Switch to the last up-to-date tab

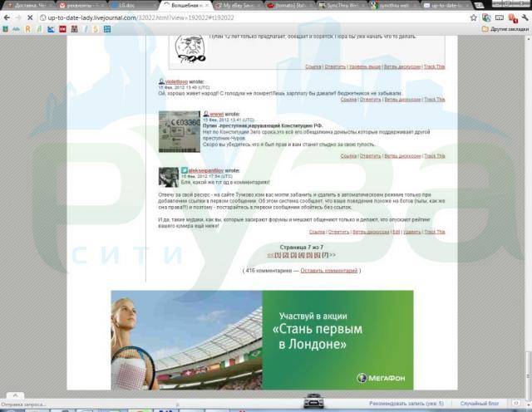click(446, 6)
